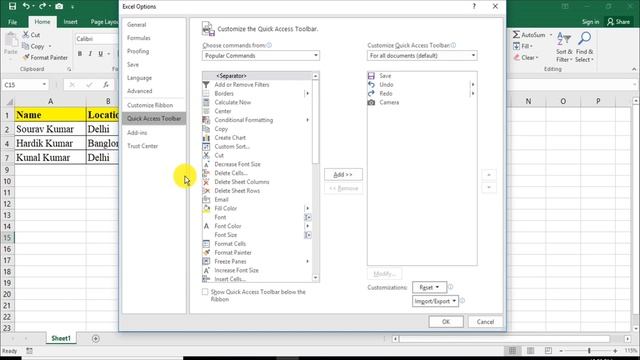Choose the Font Color command icon
This screenshot has width=640, height=360.
pos(206,226)
